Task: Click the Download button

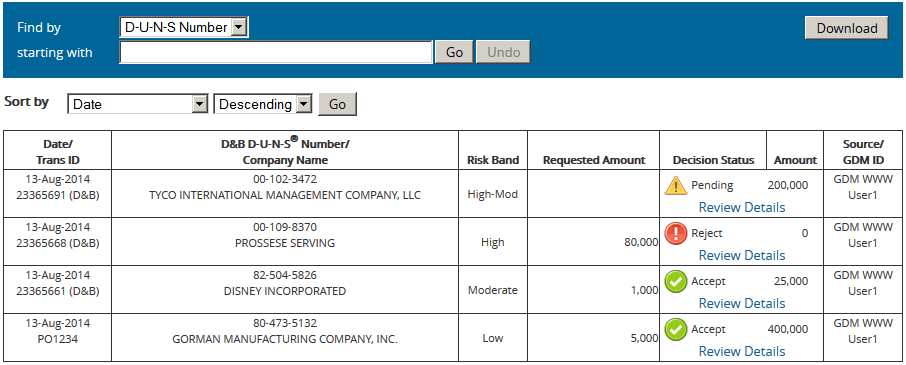Action: pos(846,28)
